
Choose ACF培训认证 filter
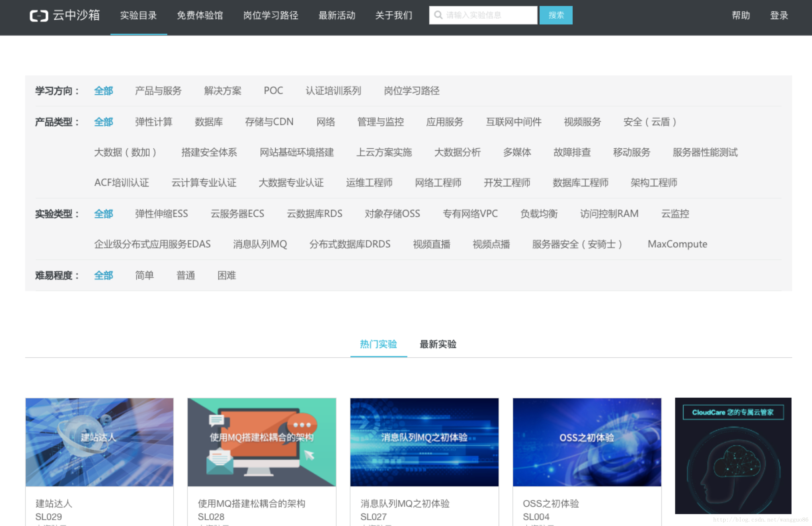[122, 183]
